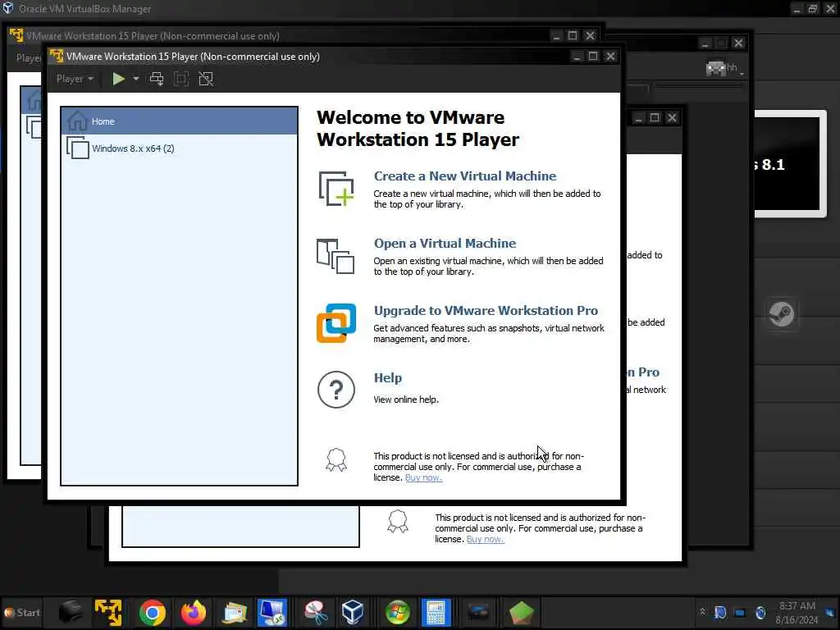Click the Steam icon in background window
The width and height of the screenshot is (840, 630).
click(781, 314)
